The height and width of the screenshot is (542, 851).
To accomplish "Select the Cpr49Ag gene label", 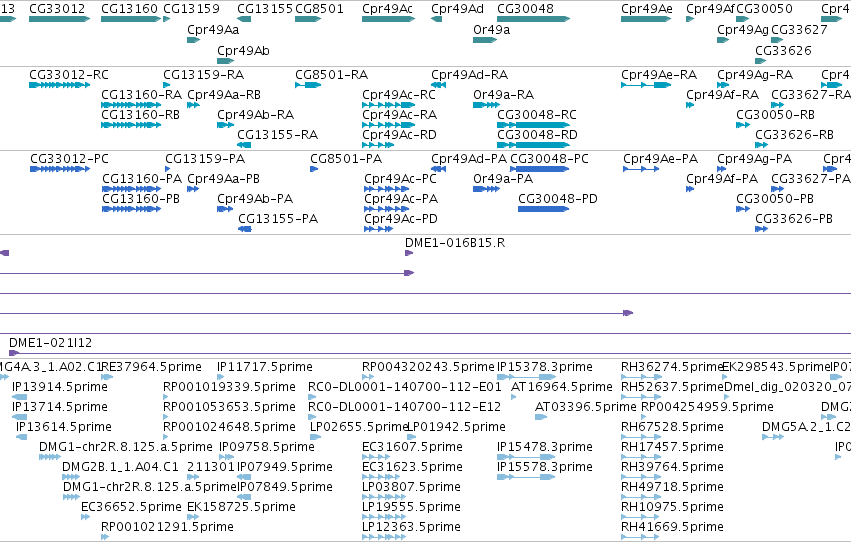I will (x=742, y=30).
